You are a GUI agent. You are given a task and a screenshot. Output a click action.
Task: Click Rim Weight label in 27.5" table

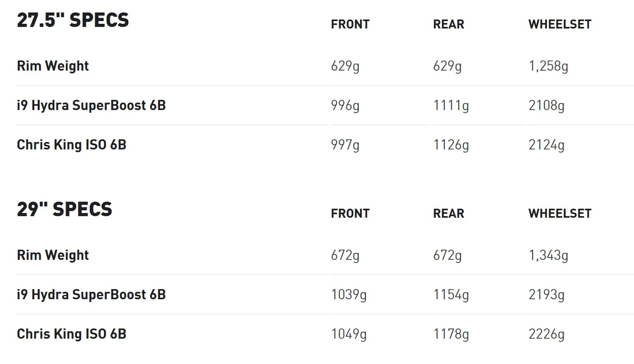(x=53, y=66)
